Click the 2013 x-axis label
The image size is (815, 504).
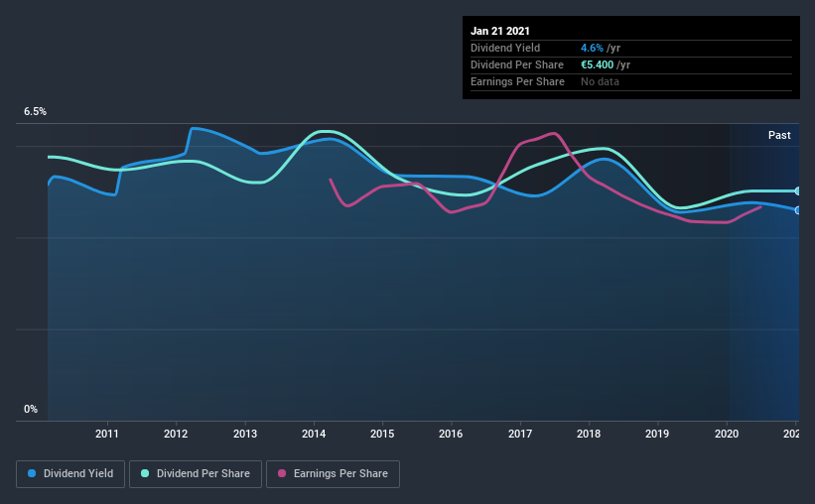[245, 434]
